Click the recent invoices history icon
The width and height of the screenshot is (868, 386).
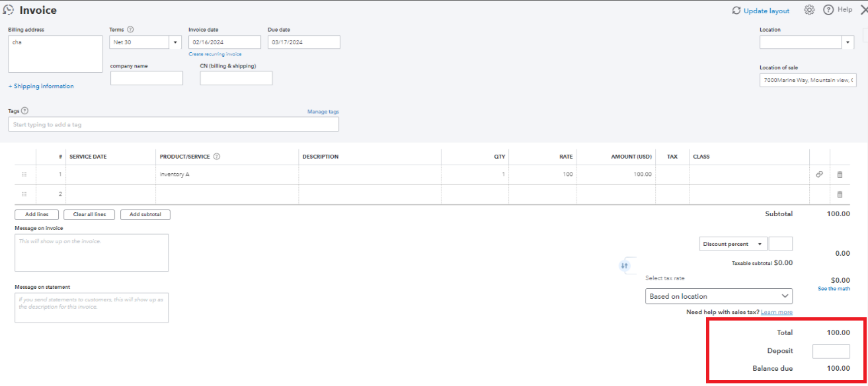9,10
